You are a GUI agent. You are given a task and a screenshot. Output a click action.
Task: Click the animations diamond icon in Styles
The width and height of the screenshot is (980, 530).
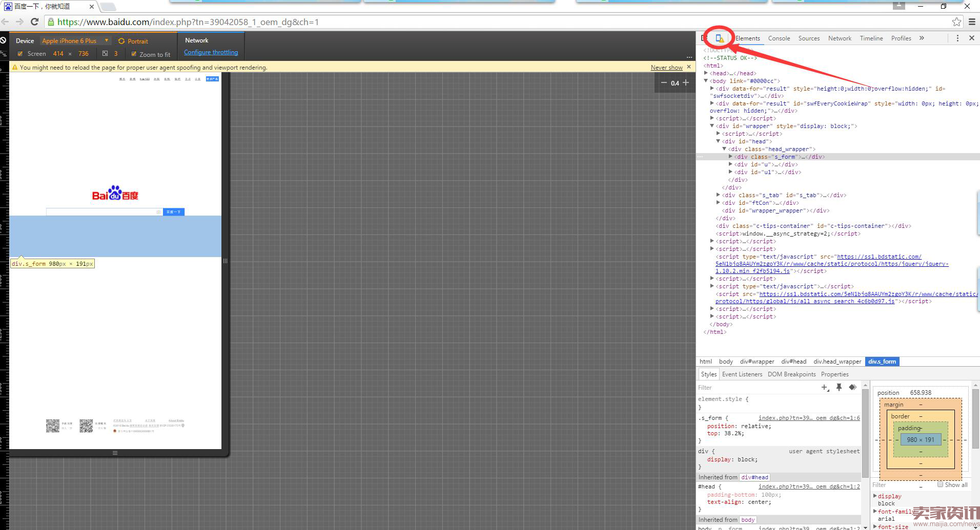pyautogui.click(x=853, y=388)
